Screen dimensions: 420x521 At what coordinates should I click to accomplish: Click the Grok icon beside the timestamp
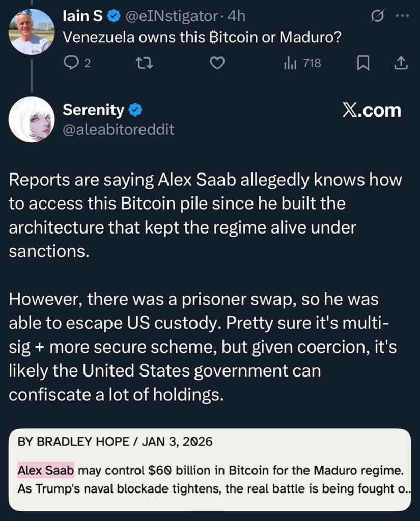coord(378,17)
